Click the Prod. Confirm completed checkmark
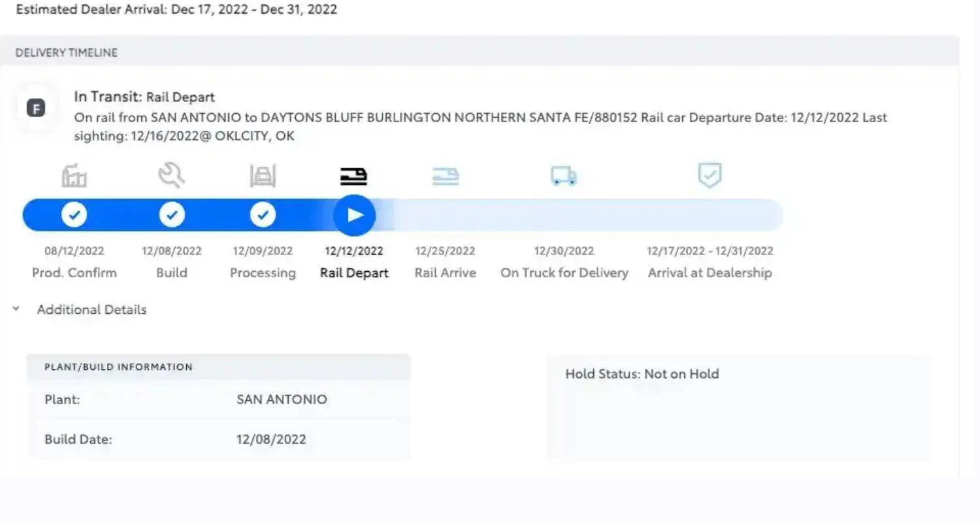 pos(74,214)
